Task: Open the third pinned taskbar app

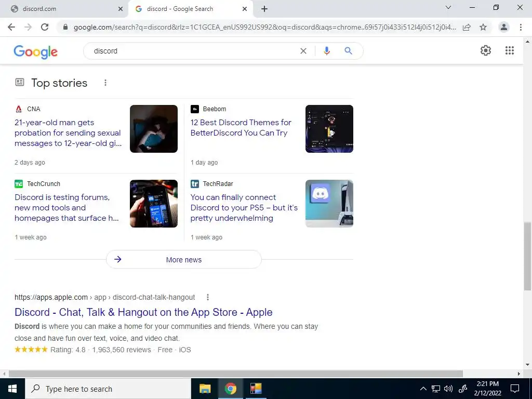Action: click(x=256, y=389)
